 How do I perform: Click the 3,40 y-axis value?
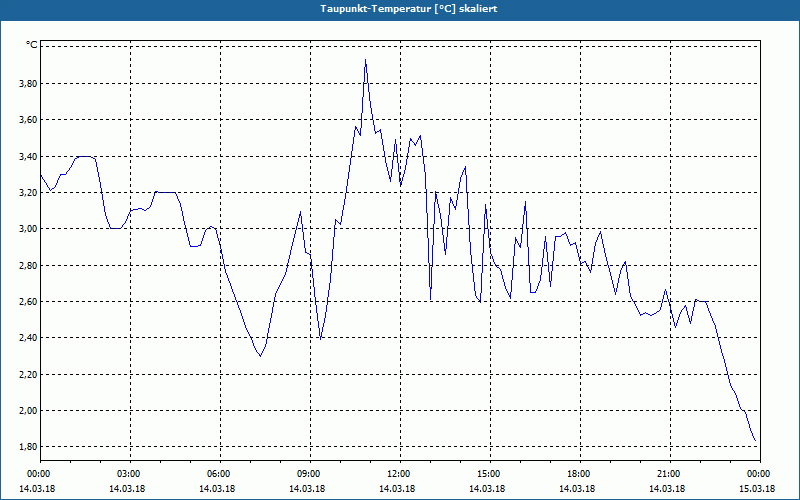(x=28, y=156)
